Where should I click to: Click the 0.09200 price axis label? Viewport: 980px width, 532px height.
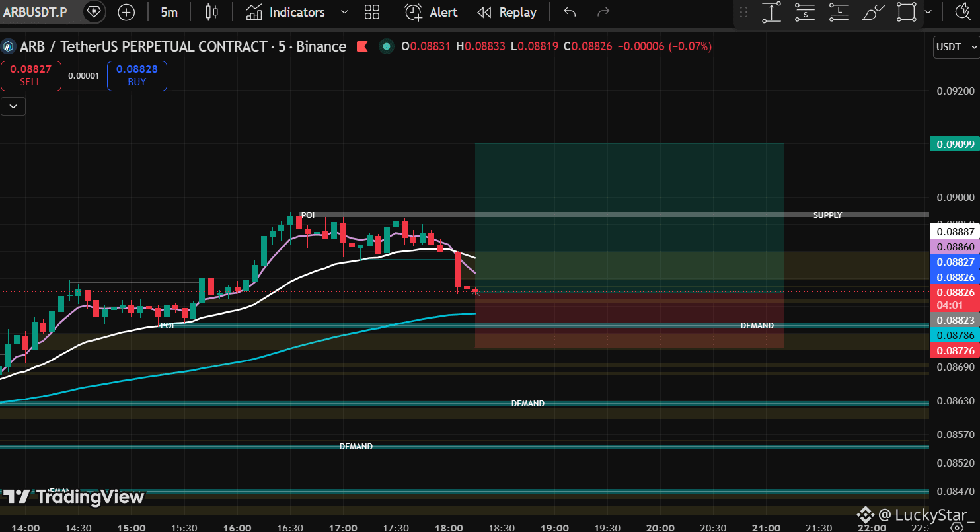(x=955, y=91)
